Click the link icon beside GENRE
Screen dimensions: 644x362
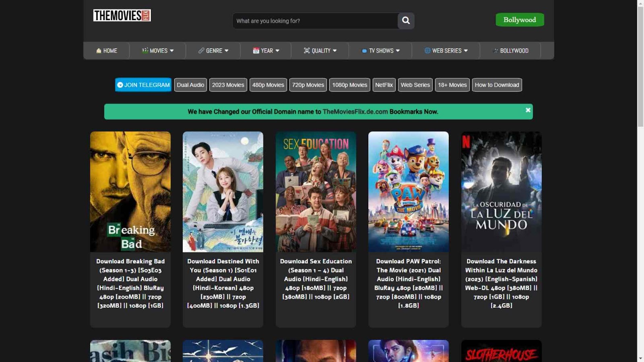(x=201, y=51)
